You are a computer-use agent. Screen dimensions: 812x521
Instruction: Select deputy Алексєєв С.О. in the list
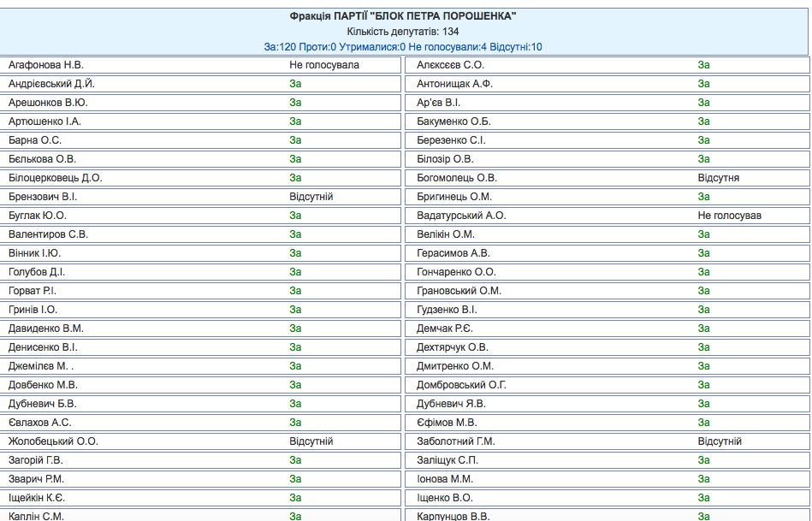point(451,65)
